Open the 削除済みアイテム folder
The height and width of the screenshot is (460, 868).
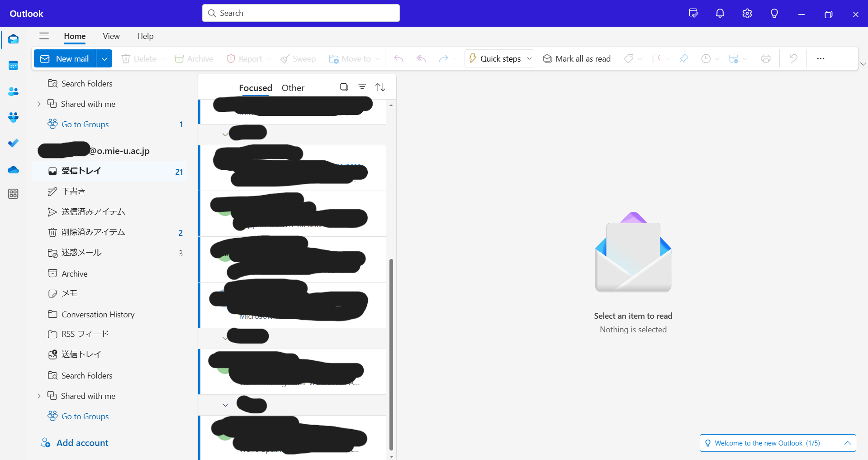pyautogui.click(x=109, y=232)
